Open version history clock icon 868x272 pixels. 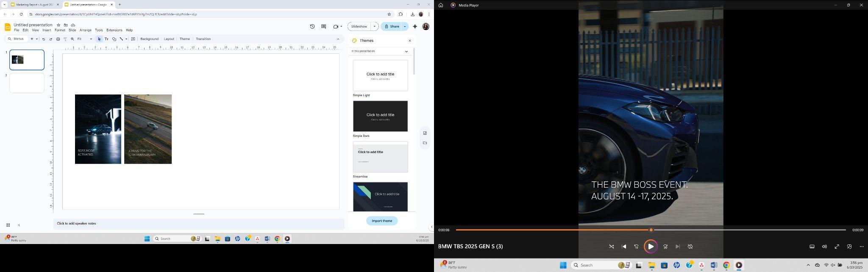tap(312, 26)
